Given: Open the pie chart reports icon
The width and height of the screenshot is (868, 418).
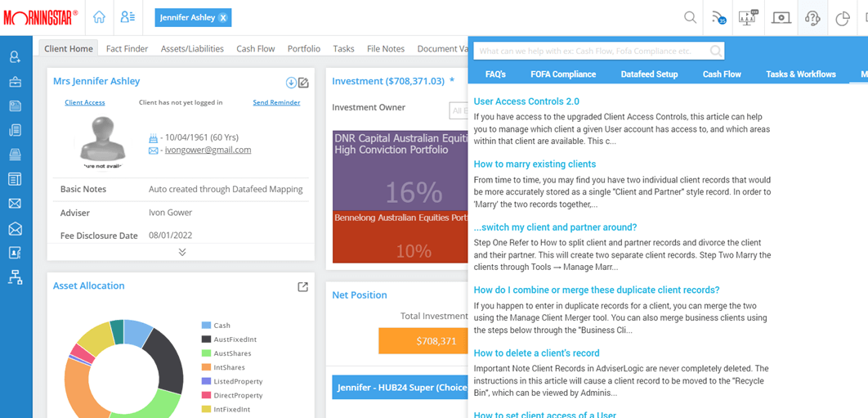Looking at the screenshot, I should [x=843, y=19].
